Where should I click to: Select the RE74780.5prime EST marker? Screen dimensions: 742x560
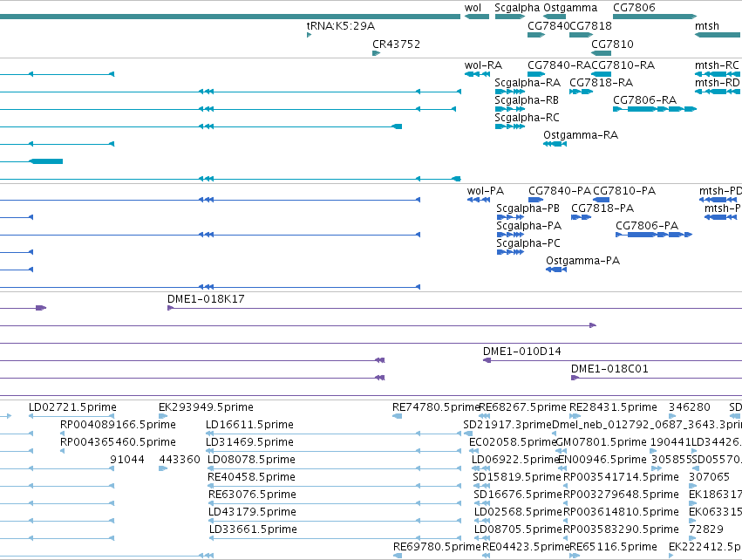[x=398, y=416]
